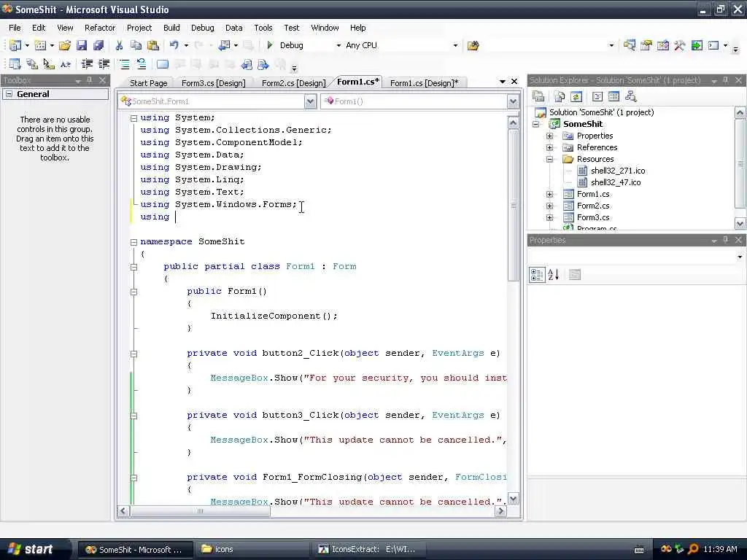The width and height of the screenshot is (747, 560).
Task: Click the Save All icon
Action: coord(98,45)
